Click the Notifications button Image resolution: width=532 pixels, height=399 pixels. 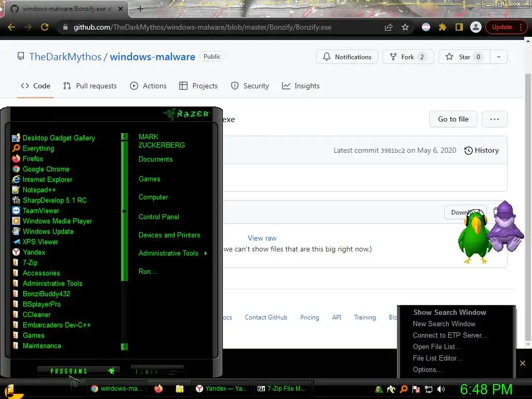tap(347, 57)
